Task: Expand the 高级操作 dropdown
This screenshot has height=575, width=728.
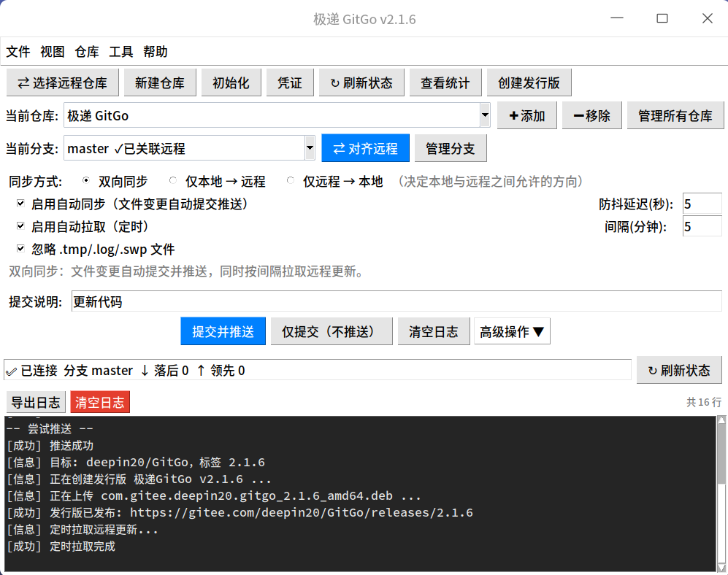Action: 512,331
